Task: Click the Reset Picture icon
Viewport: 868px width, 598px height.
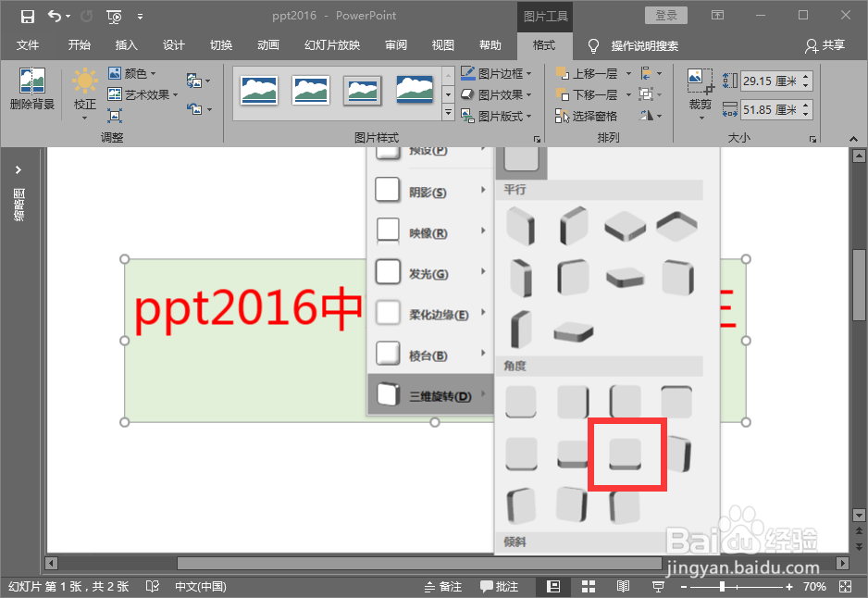Action: tap(198, 109)
